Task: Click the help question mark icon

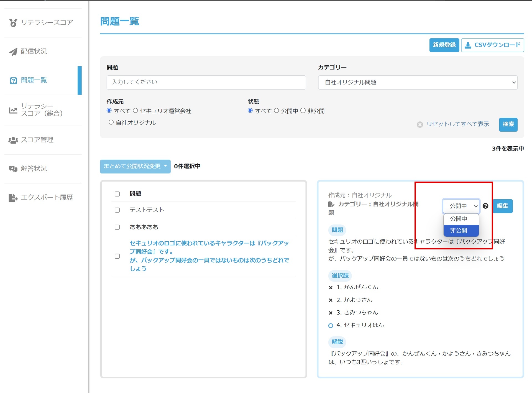Action: [485, 206]
